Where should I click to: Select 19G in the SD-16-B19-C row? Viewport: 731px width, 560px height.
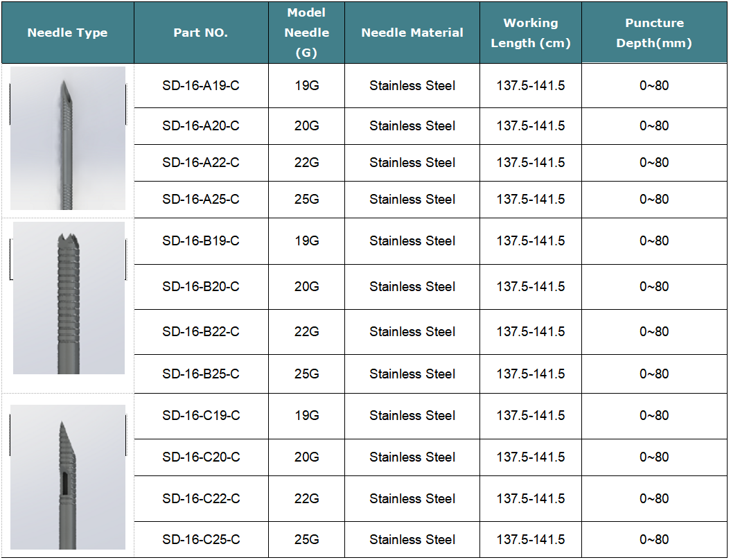tap(307, 241)
